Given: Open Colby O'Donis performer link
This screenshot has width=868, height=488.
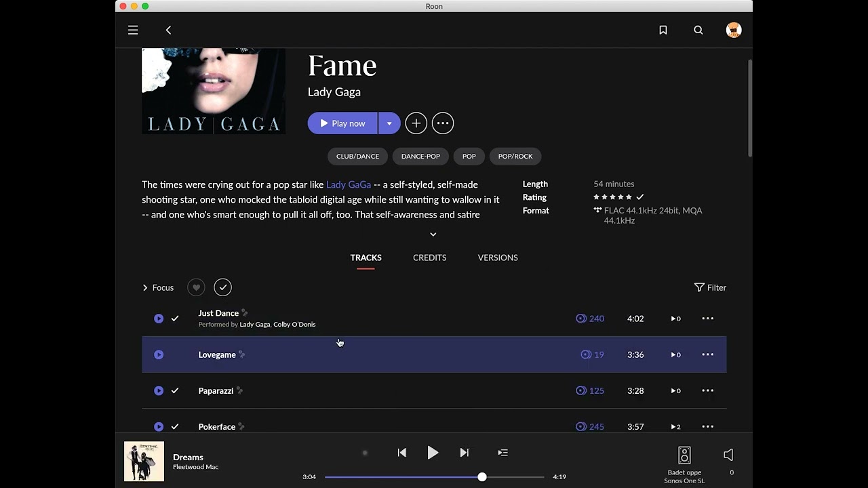Looking at the screenshot, I should [x=294, y=325].
